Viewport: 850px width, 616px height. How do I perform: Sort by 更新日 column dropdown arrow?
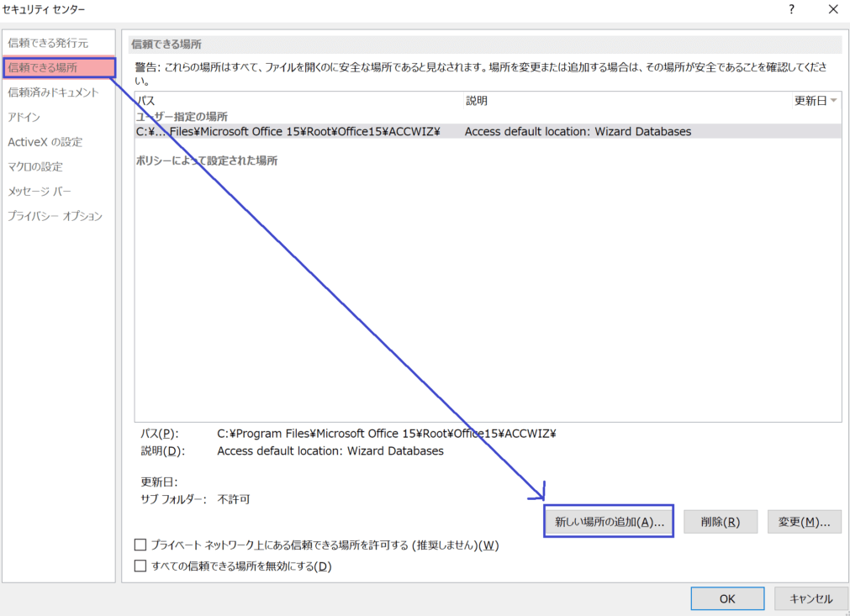[x=833, y=101]
